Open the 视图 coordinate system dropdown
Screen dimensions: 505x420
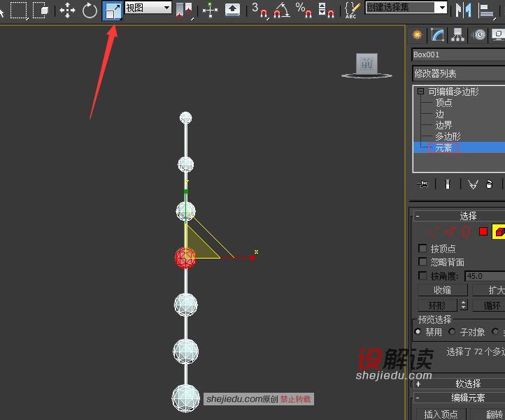click(x=148, y=8)
